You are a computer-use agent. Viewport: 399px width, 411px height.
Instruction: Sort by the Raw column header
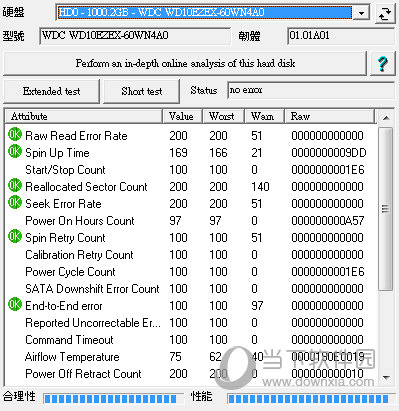[330, 116]
